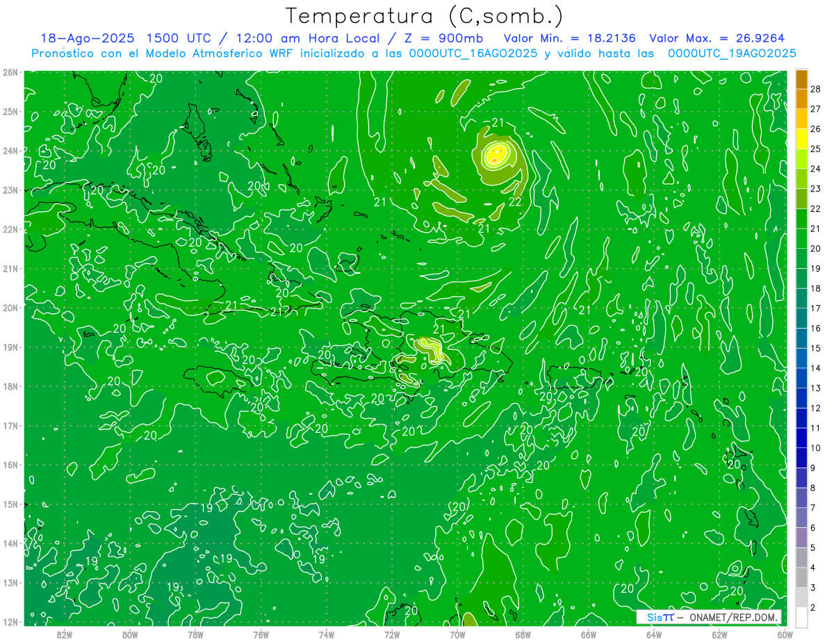Click the yellow hot spot over Hispaniola
This screenshot has height=644, width=834.
click(x=430, y=349)
